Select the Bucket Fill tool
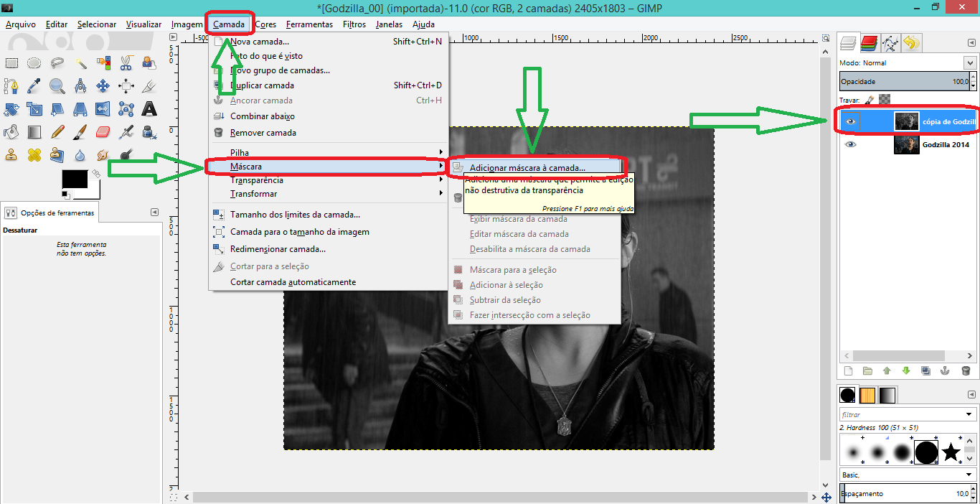 point(11,132)
